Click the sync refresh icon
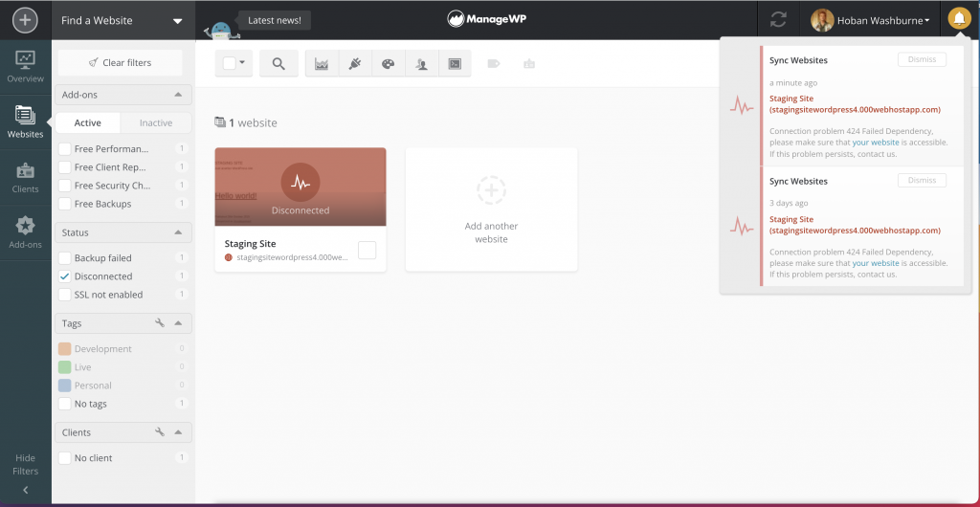 tap(778, 20)
